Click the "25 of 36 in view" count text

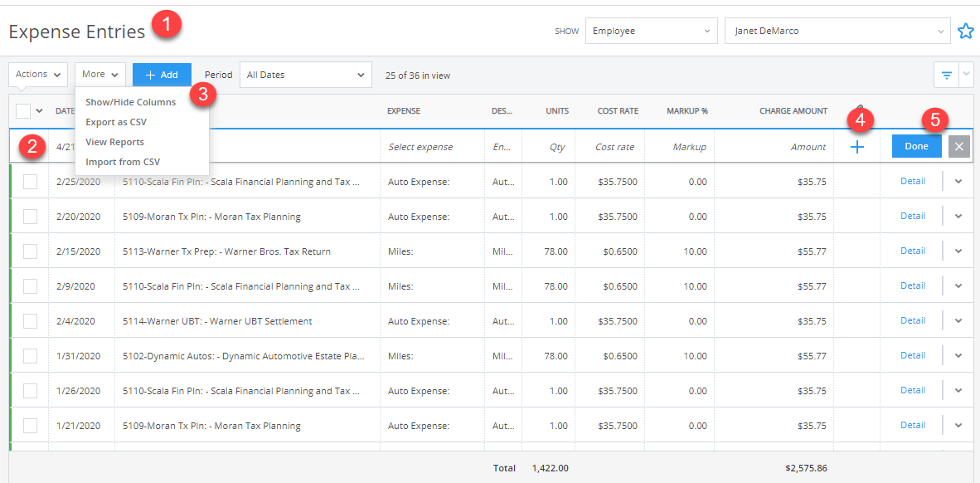coord(419,75)
